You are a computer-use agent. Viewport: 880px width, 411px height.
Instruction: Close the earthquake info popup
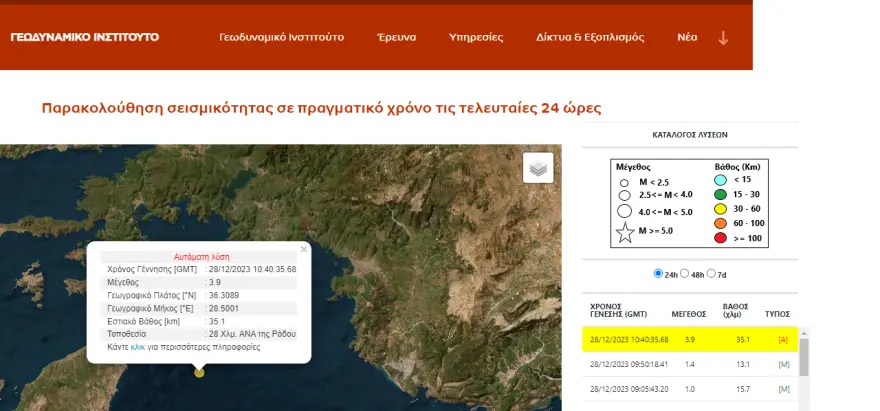click(304, 248)
